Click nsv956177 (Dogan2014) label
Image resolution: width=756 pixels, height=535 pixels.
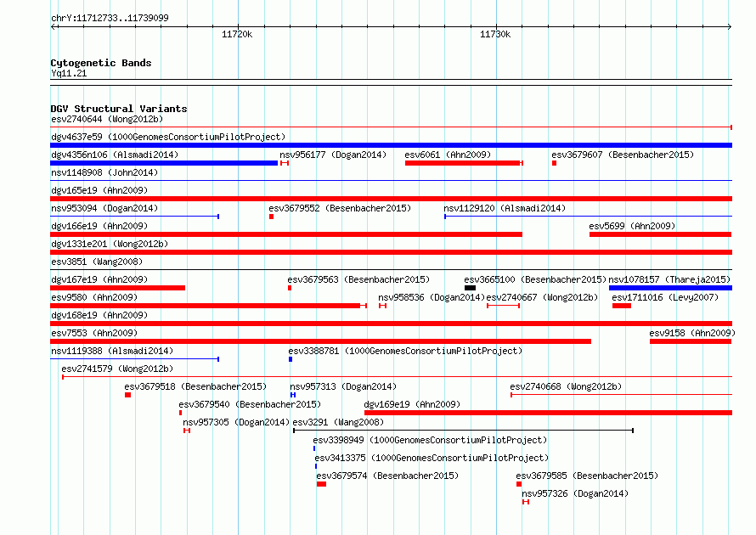[333, 155]
